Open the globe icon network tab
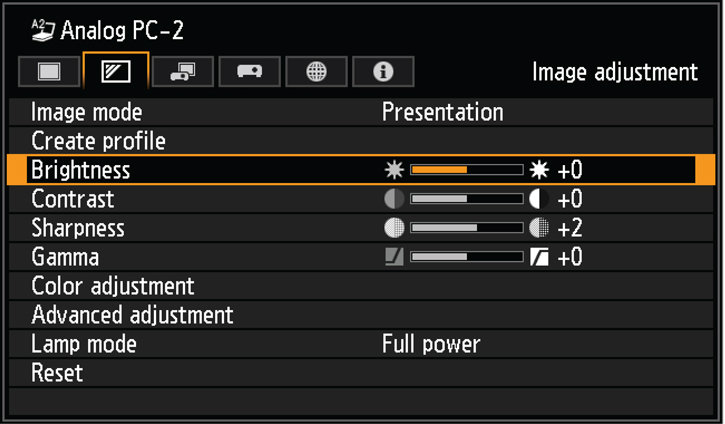The width and height of the screenshot is (725, 424). coord(316,72)
